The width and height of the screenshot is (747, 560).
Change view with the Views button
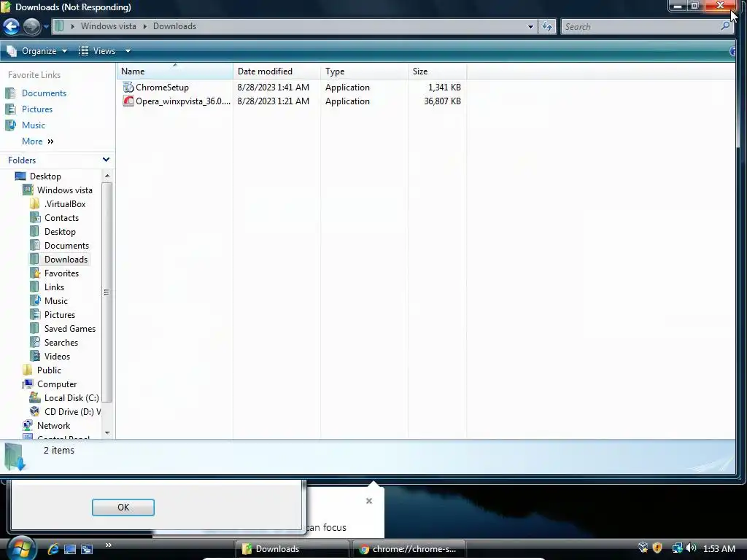tap(97, 51)
